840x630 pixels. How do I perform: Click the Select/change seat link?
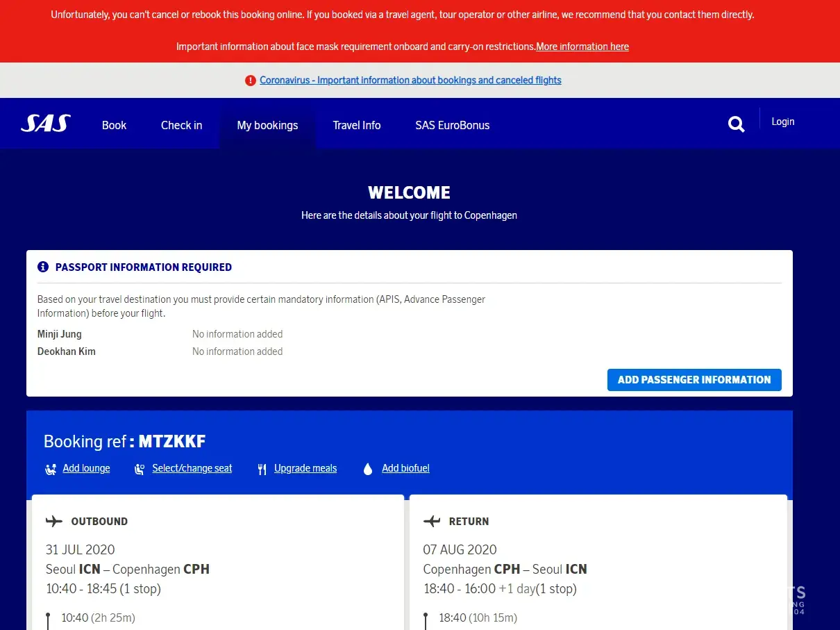(x=192, y=468)
